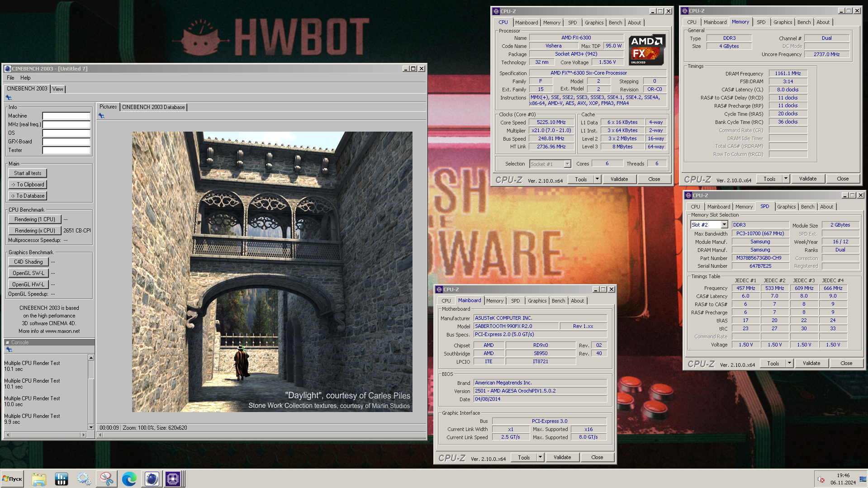Click Close in the CPU-Z Mainboard window

597,457
